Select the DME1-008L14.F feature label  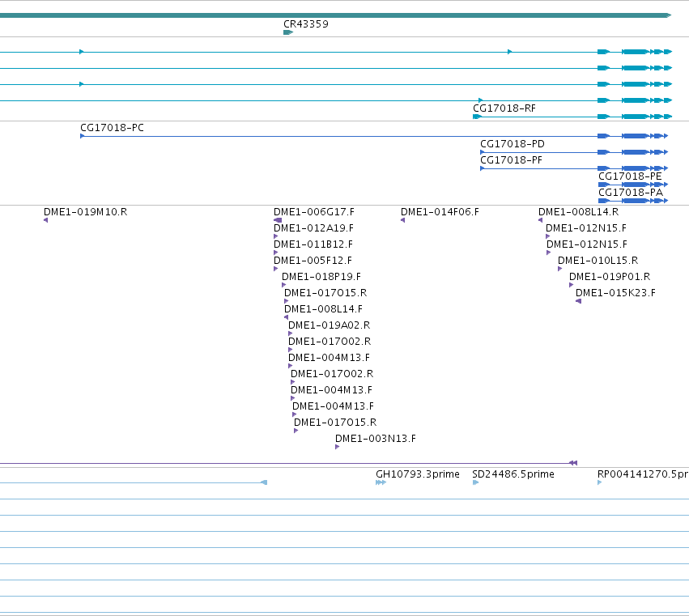pos(323,309)
